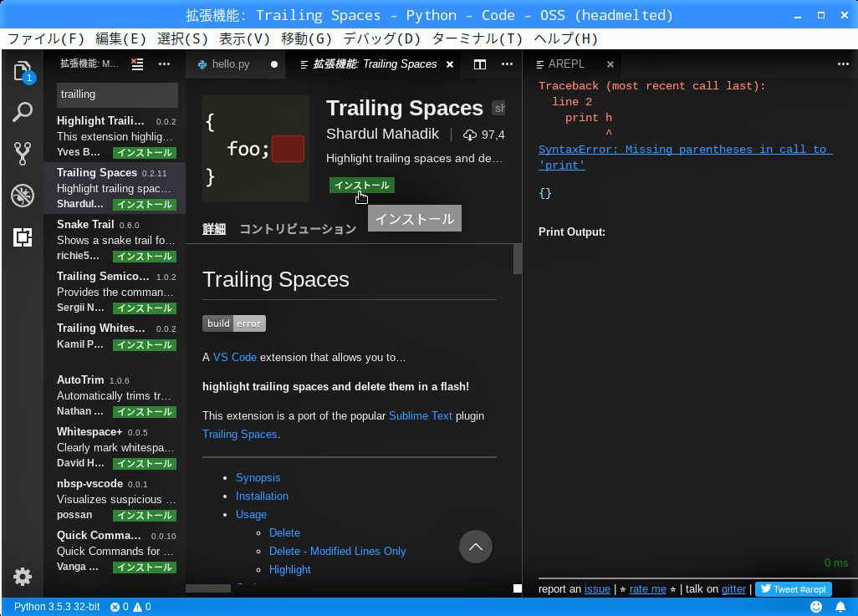Click the extensions search field containing trailling
858x616 pixels.
pyautogui.click(x=117, y=94)
